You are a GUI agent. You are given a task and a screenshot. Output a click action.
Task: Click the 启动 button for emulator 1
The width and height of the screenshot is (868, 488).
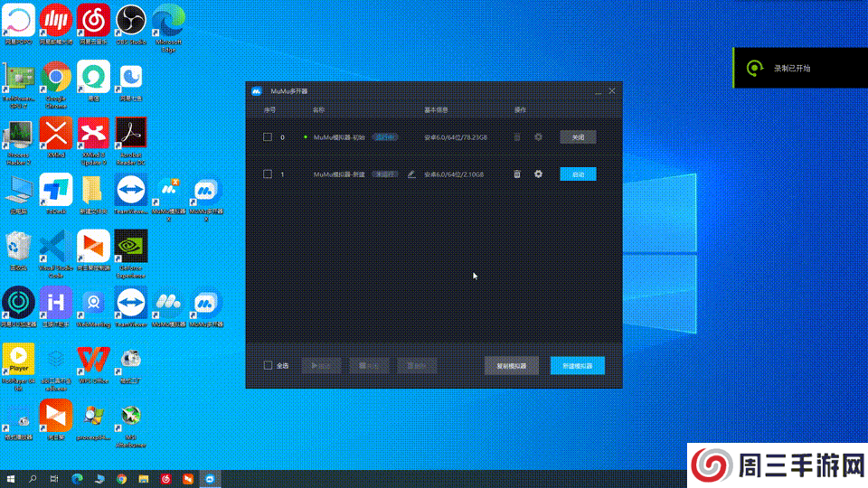[578, 174]
